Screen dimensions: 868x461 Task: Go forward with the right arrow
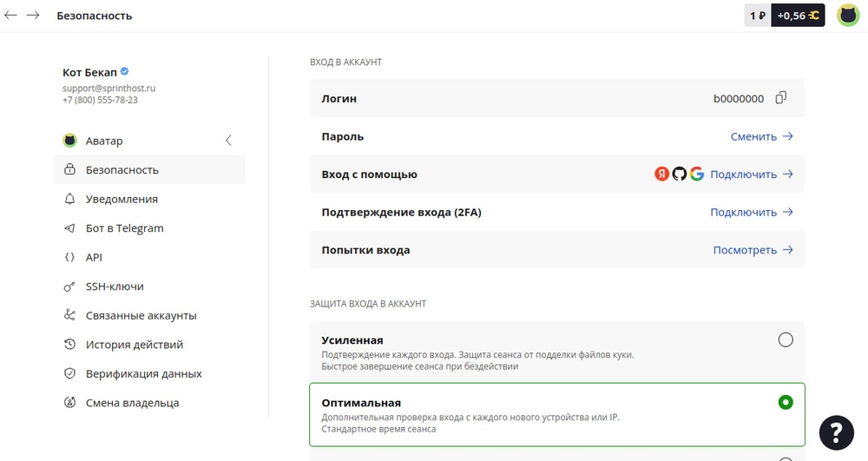pos(33,16)
